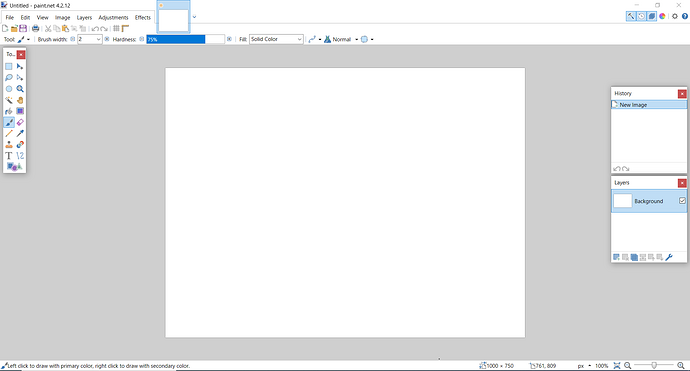Open the units px dropdown arrow
The width and height of the screenshot is (690, 371).
point(590,366)
